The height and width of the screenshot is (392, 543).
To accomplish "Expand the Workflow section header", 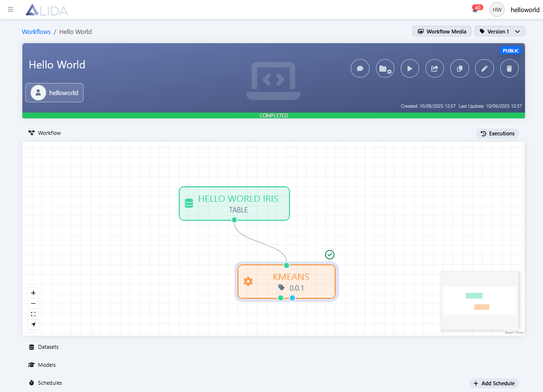I will [x=45, y=133].
